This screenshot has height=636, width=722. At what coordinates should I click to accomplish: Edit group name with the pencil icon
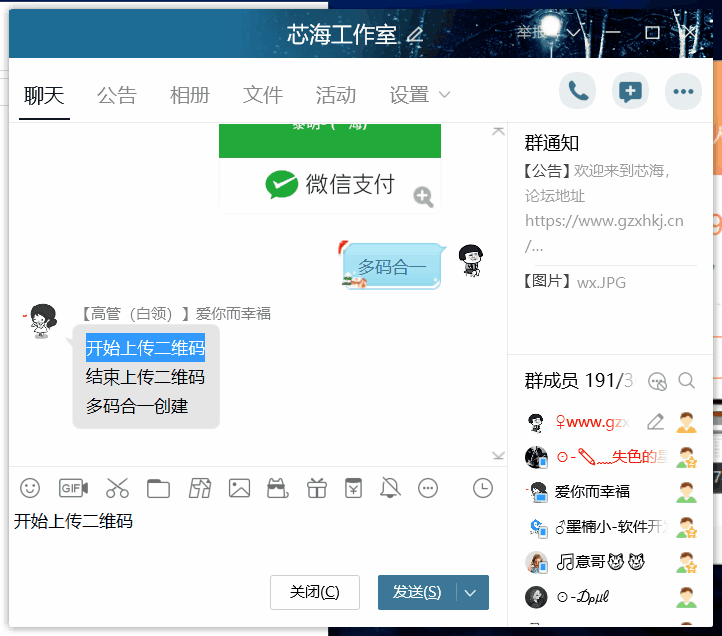pos(415,35)
